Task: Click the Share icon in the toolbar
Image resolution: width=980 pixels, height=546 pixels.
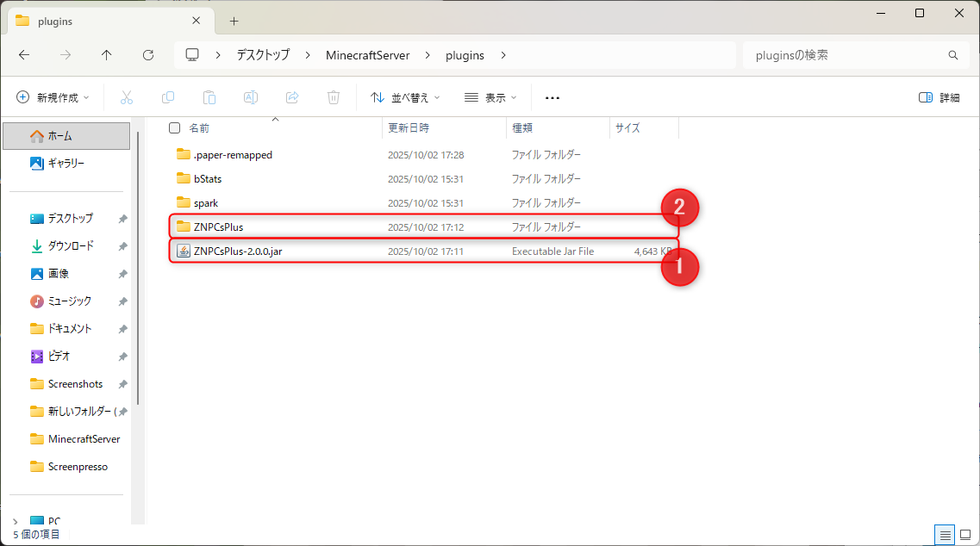Action: (292, 97)
